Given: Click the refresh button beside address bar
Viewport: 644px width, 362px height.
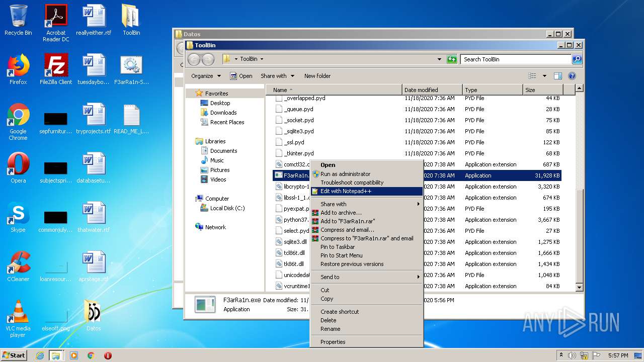Looking at the screenshot, I should [452, 59].
